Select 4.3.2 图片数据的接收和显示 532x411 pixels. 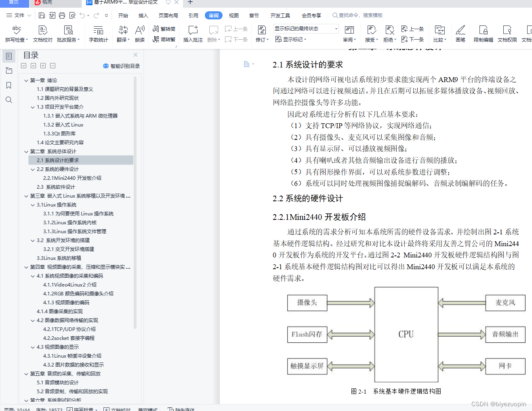(74, 365)
